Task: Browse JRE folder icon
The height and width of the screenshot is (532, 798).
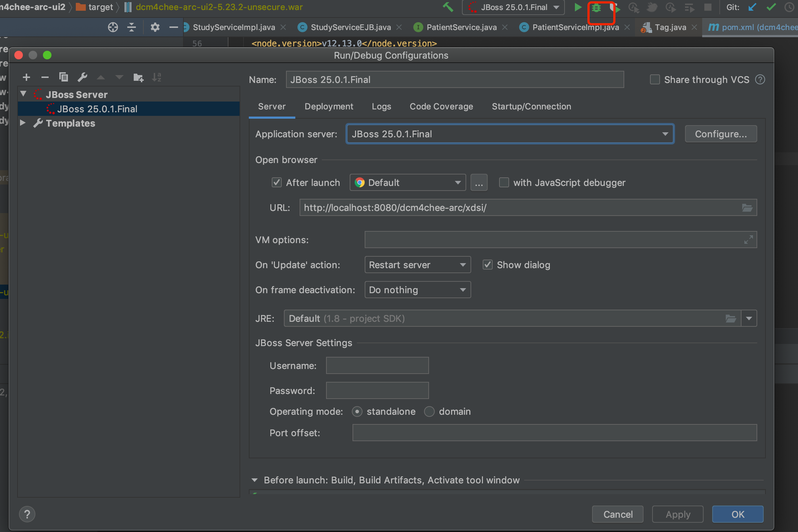Action: 731,318
